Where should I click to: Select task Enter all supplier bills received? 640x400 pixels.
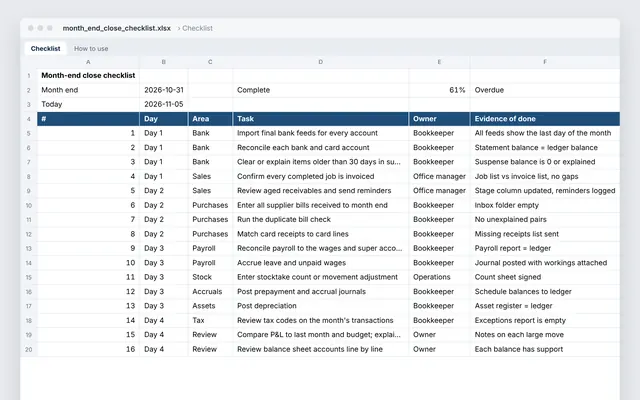click(x=320, y=205)
